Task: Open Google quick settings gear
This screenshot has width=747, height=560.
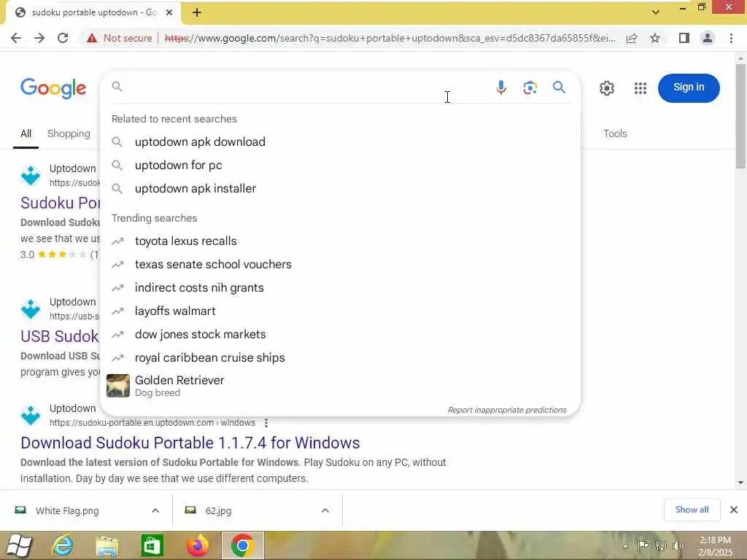Action: click(606, 88)
